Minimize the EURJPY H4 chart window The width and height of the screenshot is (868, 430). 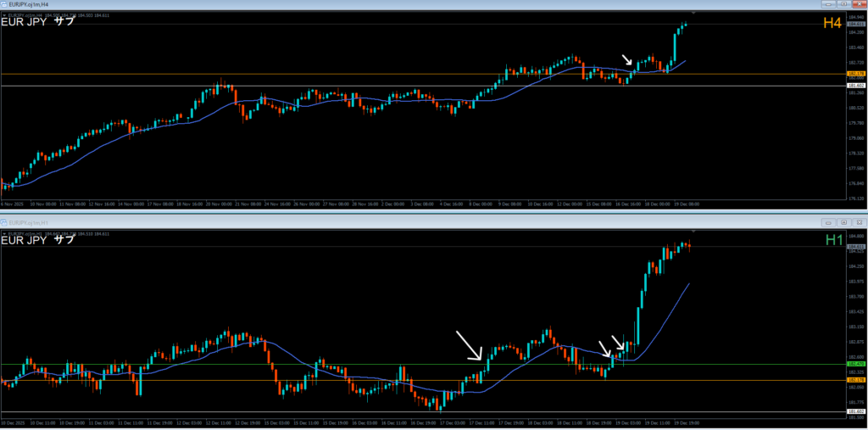(829, 4)
